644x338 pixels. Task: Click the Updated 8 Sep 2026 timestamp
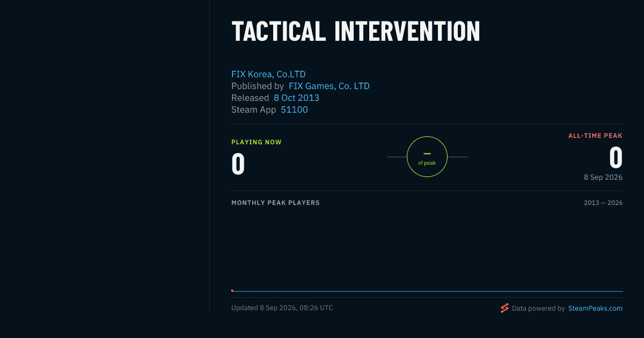coord(282,308)
